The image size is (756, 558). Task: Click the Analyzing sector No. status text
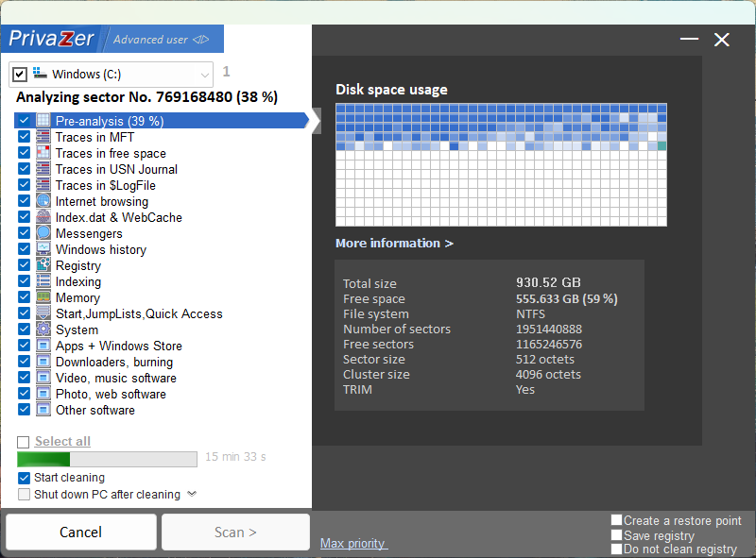point(146,97)
